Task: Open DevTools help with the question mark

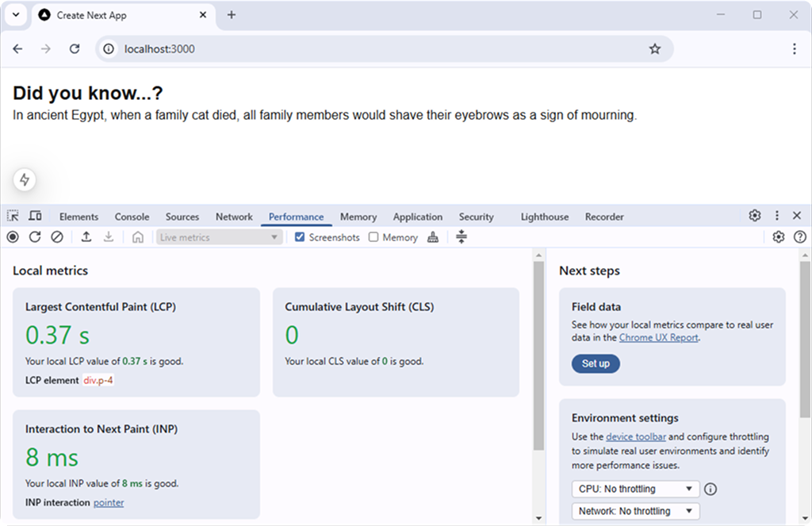Action: click(799, 236)
